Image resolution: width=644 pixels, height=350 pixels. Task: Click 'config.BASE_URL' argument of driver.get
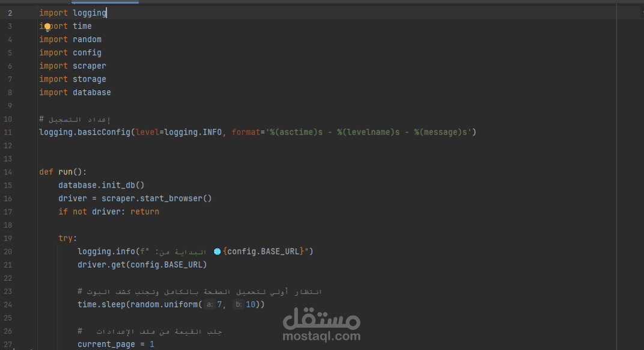click(x=166, y=265)
